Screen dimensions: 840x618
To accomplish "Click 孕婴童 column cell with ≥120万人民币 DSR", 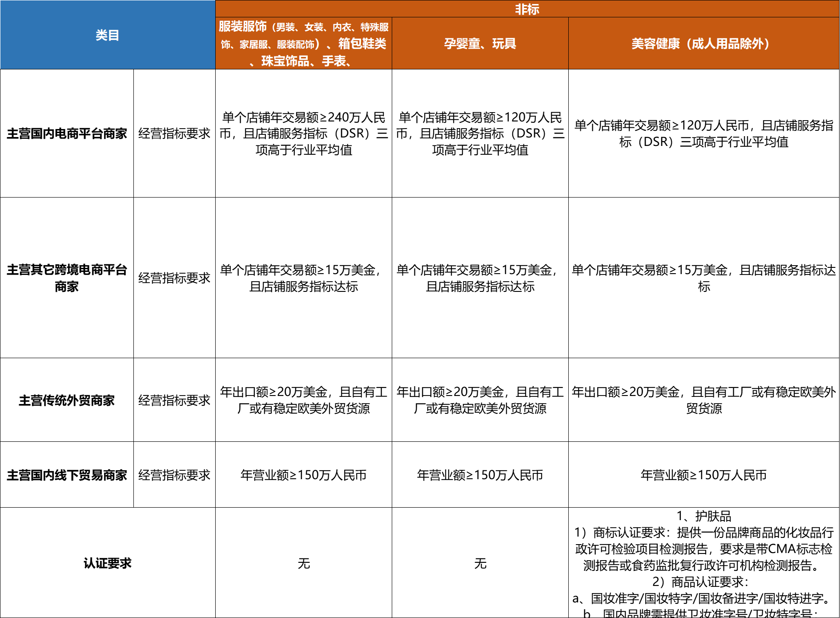I will click(x=480, y=133).
